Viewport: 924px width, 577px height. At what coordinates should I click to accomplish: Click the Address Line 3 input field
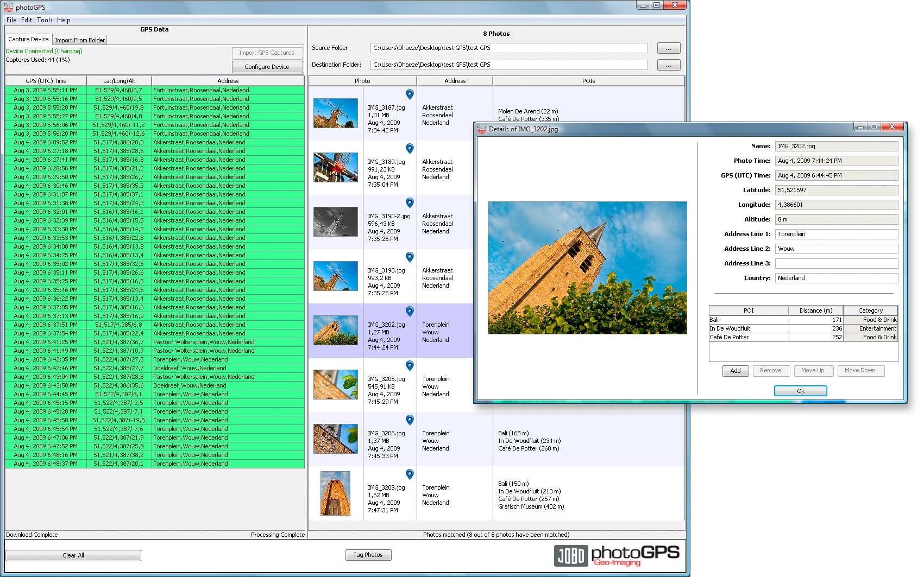tap(836, 263)
